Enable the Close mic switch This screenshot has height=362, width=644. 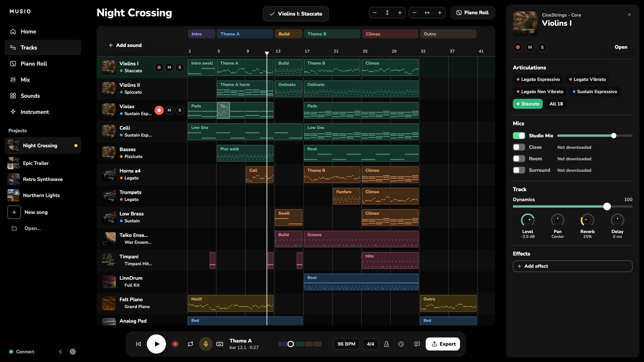click(519, 147)
